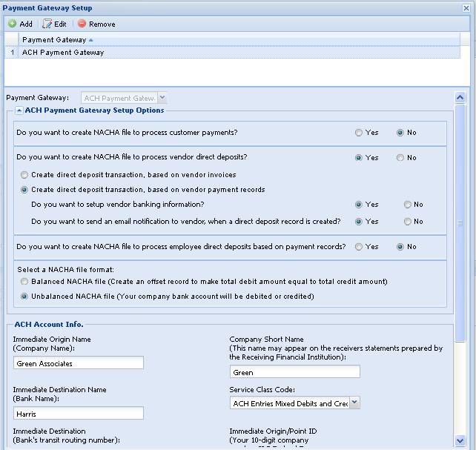Choose deposit based on vendor invoices

click(x=25, y=175)
